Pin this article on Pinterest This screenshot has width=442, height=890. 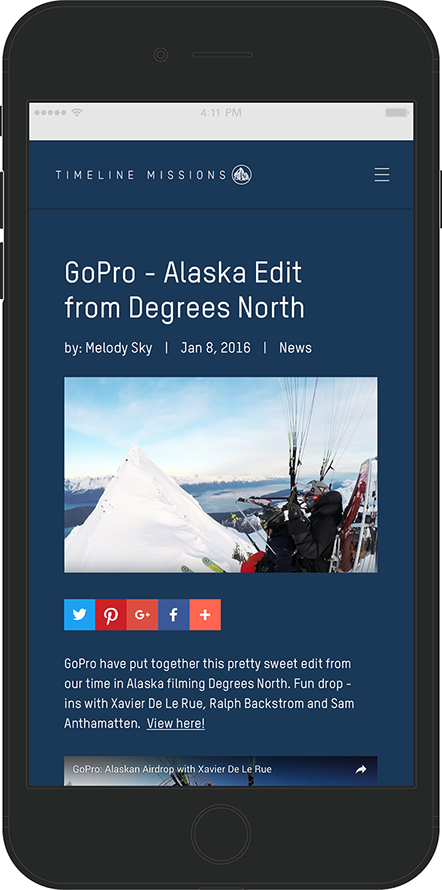pyautogui.click(x=111, y=615)
